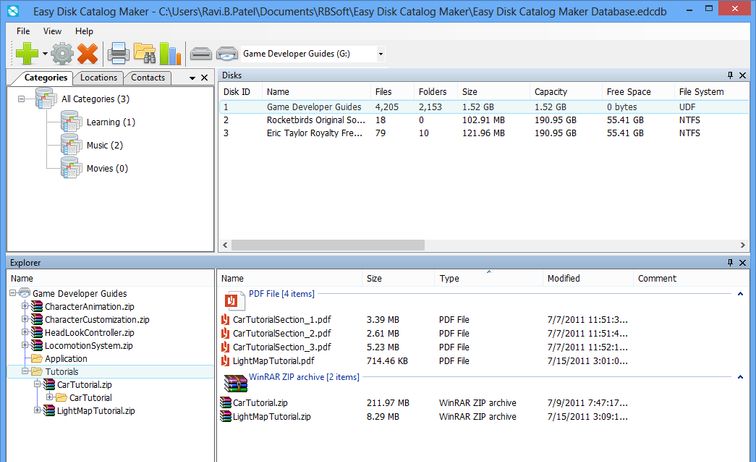Screen dimensions: 756x462
Task: Click the printer icon in toolbar
Action: click(119, 54)
